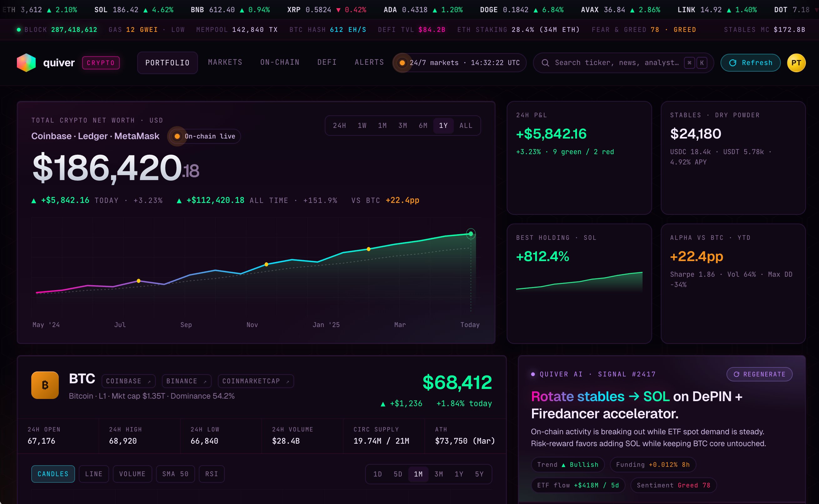Click the green block status dot
Image resolution: width=819 pixels, height=504 pixels.
pos(19,30)
